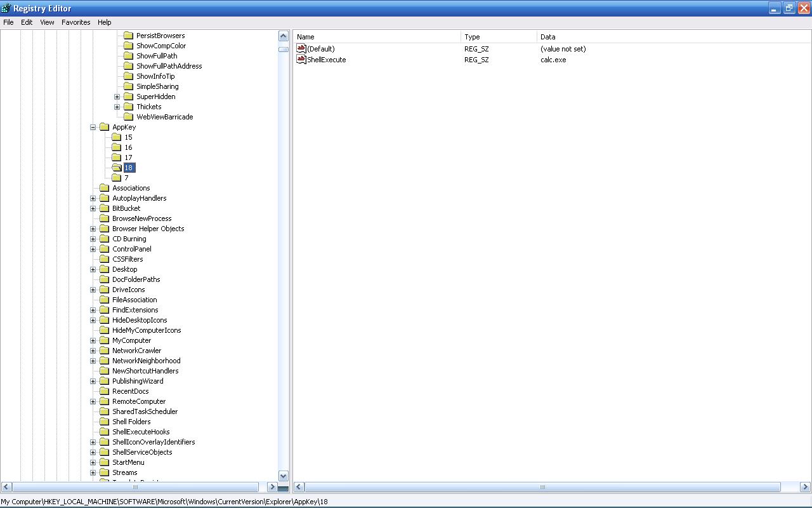812x508 pixels.
Task: Expand the MyComputer key
Action: pos(93,340)
